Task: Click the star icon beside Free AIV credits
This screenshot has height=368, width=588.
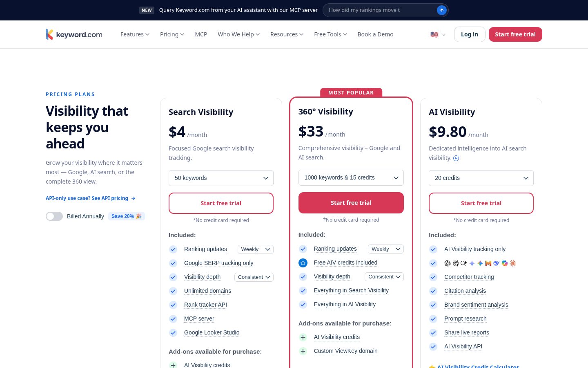Action: point(303,263)
